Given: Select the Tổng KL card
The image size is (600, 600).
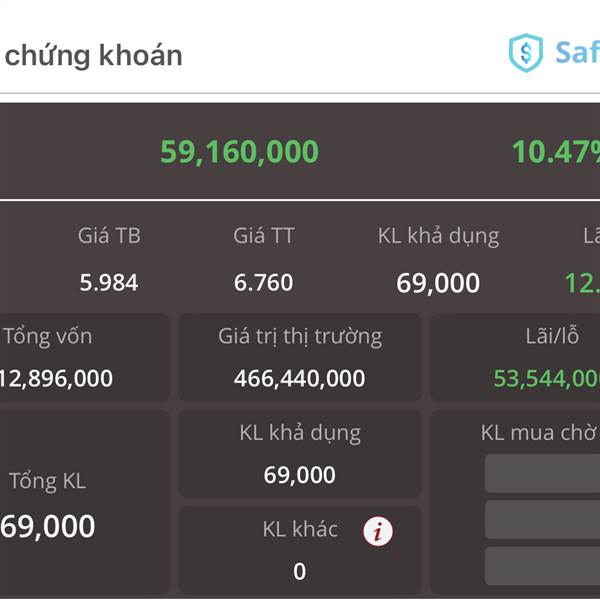Looking at the screenshot, I should [85, 502].
